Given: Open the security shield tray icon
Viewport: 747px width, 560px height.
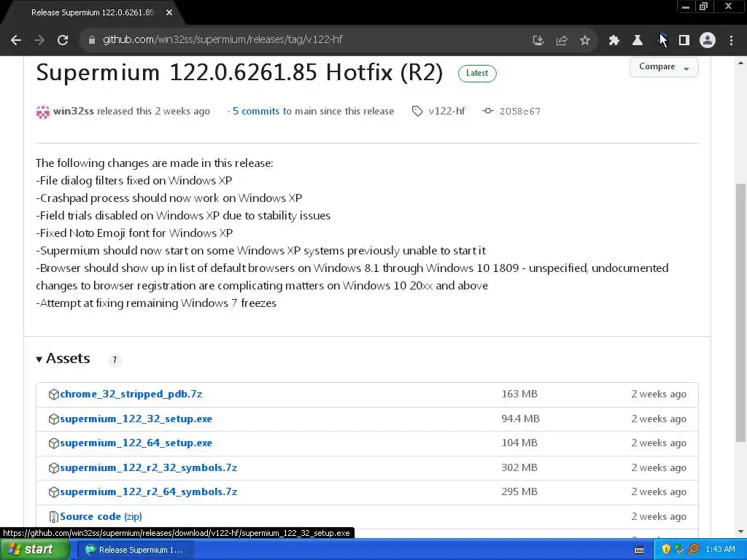Looking at the screenshot, I should pos(666,550).
